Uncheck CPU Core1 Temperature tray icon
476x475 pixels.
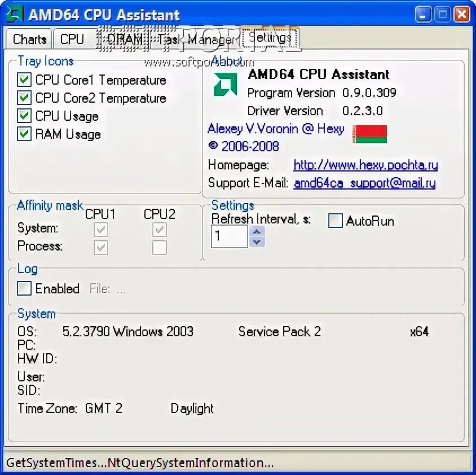[x=24, y=80]
